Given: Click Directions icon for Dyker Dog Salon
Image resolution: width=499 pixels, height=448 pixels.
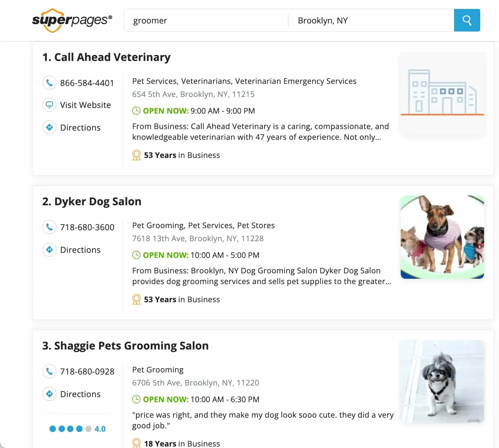Looking at the screenshot, I should pos(49,250).
